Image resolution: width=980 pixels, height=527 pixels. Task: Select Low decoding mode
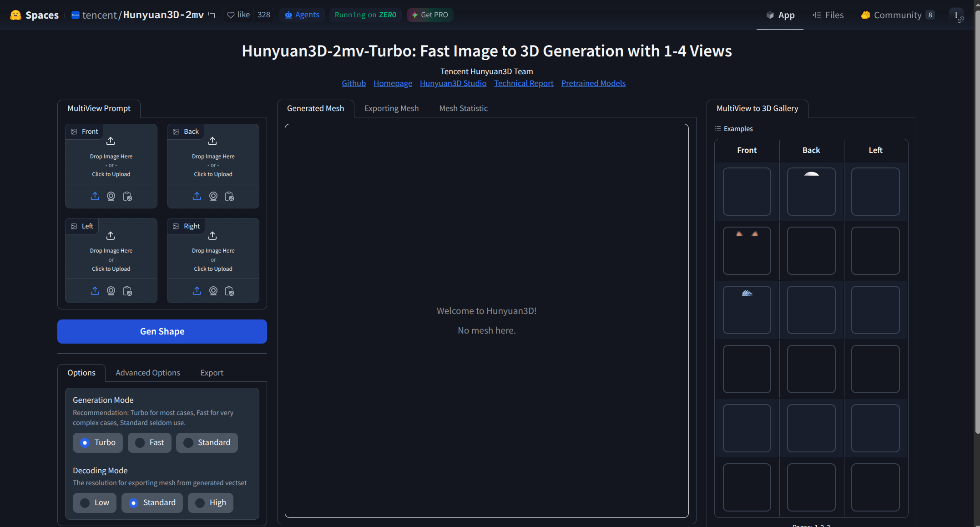click(x=95, y=502)
